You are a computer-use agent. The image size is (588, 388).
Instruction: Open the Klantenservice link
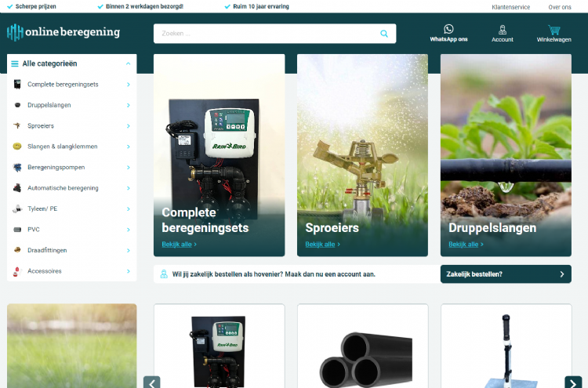tap(510, 7)
